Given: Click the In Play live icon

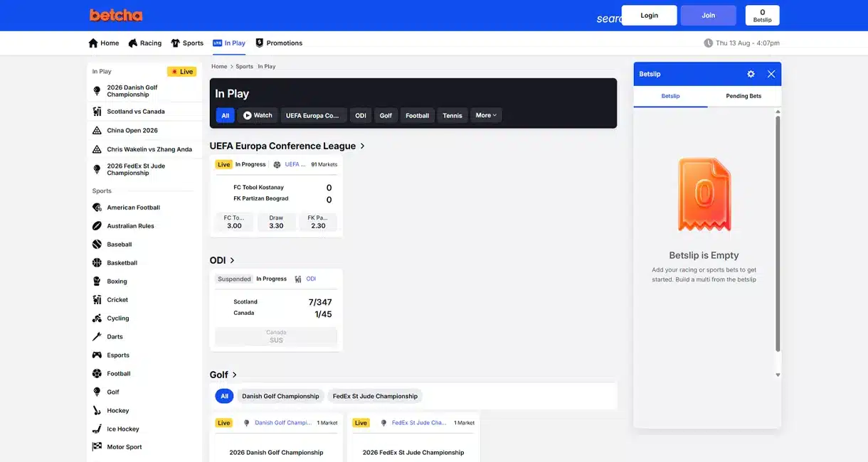Looking at the screenshot, I should point(218,43).
